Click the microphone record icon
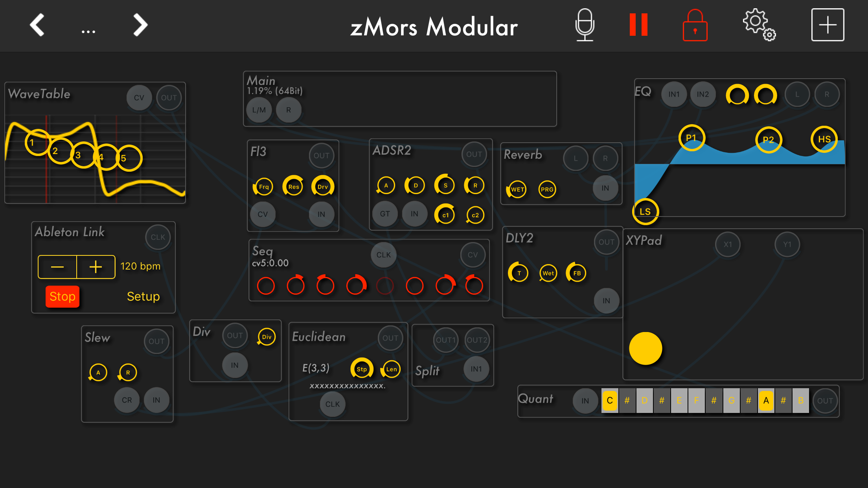Screen dimensions: 868x488 point(585,25)
